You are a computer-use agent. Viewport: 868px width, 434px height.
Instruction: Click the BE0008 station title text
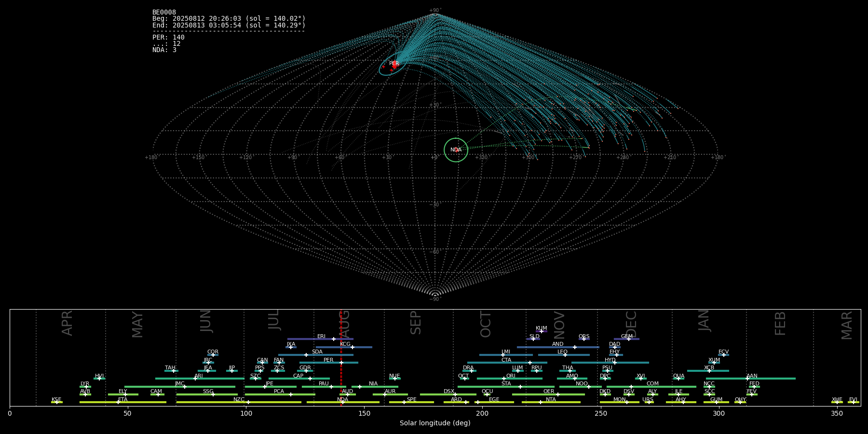click(x=164, y=13)
